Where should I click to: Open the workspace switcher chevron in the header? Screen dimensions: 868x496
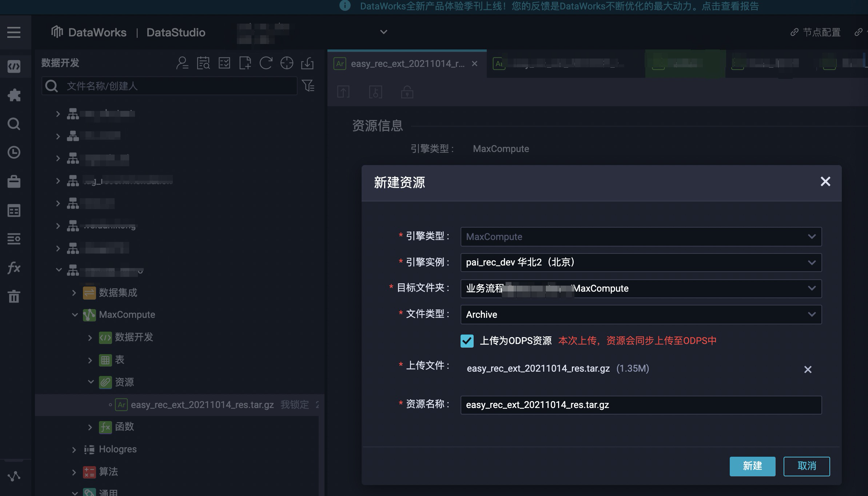tap(383, 32)
